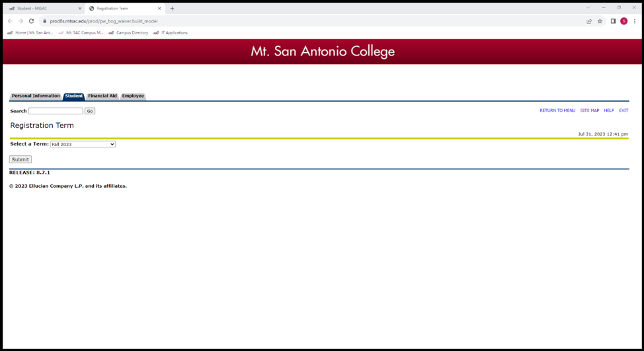Image resolution: width=644 pixels, height=351 pixels.
Task: Minimize the browser window
Action: [604, 7]
